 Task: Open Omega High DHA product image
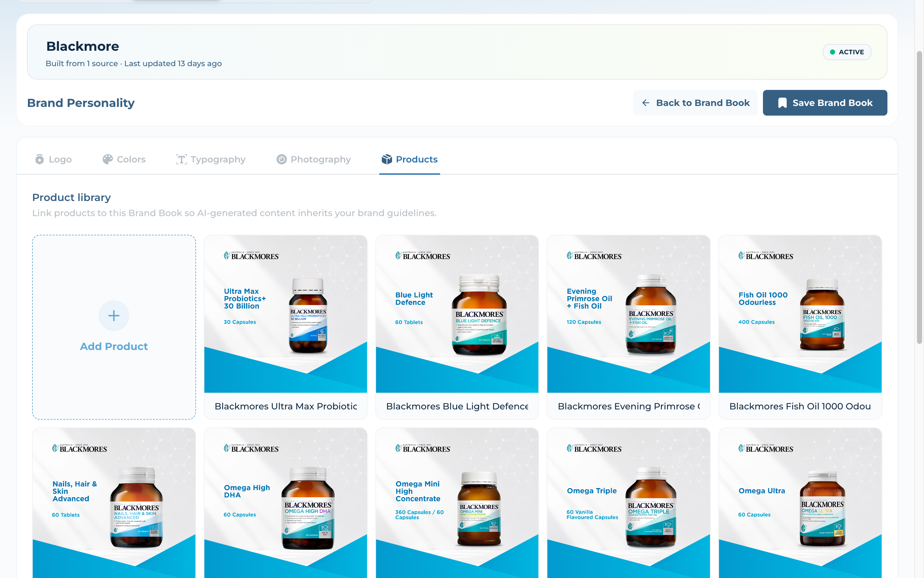coord(286,503)
